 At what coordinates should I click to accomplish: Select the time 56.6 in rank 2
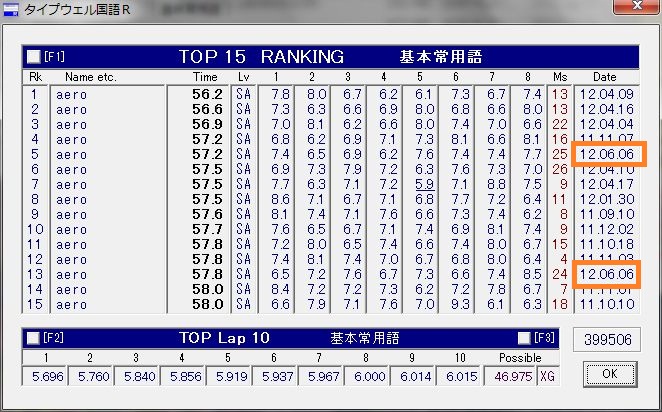click(207, 109)
